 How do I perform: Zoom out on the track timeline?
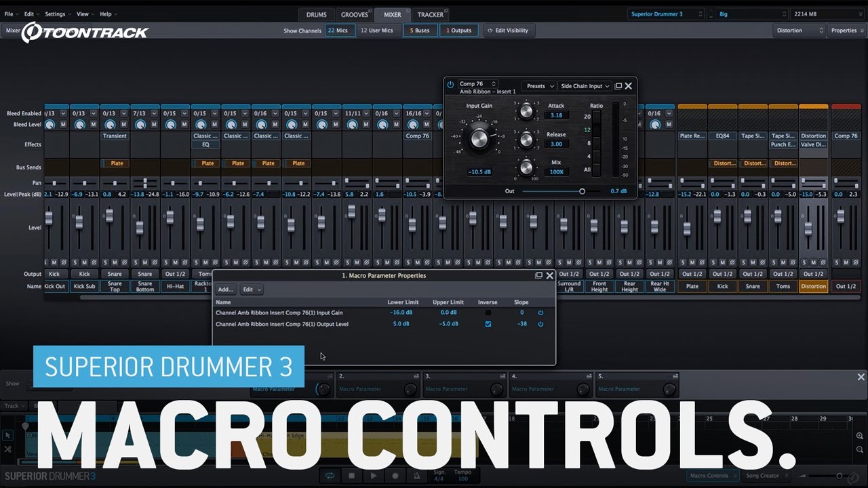click(860, 449)
